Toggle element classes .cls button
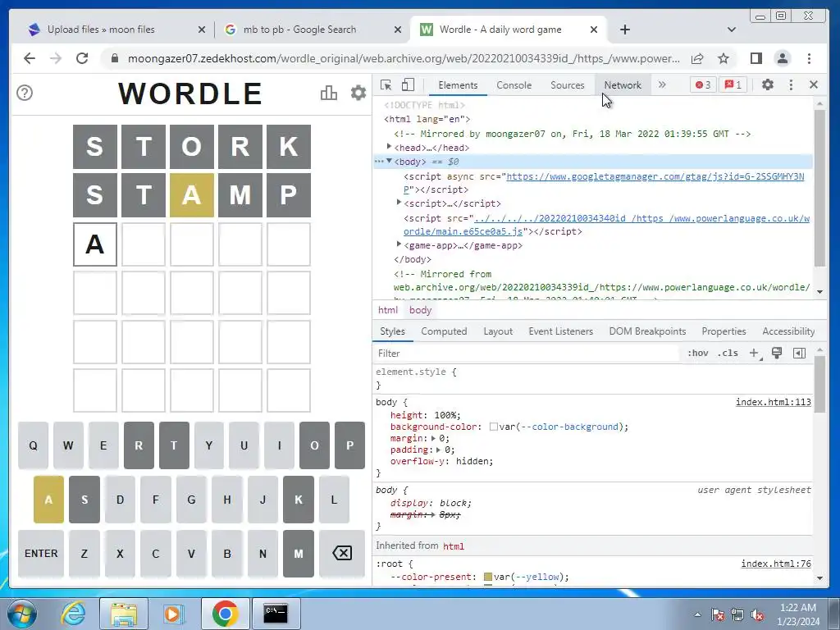The width and height of the screenshot is (840, 630). point(728,353)
